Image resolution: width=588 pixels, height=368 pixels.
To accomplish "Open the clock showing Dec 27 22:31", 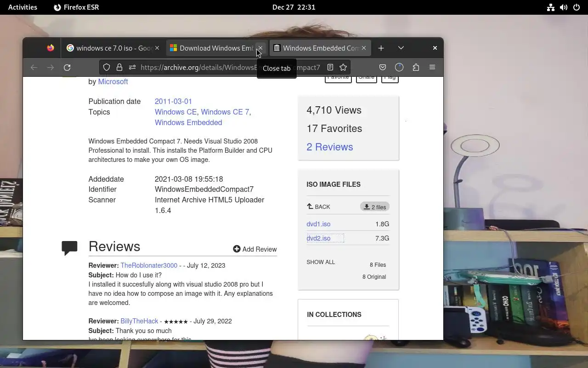I will tap(294, 7).
